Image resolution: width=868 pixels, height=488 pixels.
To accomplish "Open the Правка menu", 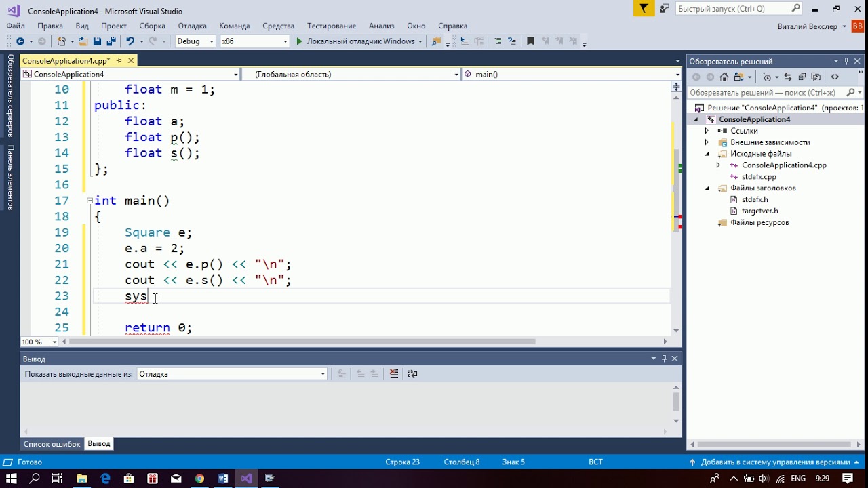I will click(x=50, y=26).
